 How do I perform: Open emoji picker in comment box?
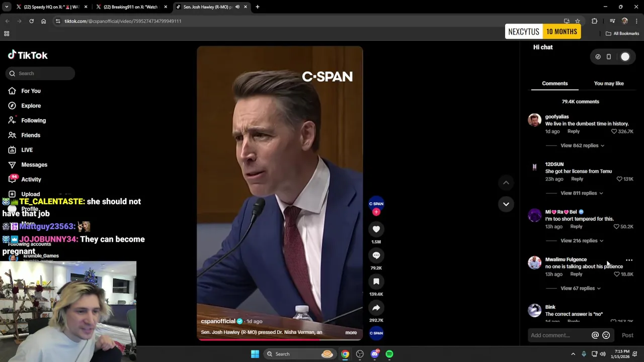pyautogui.click(x=606, y=335)
